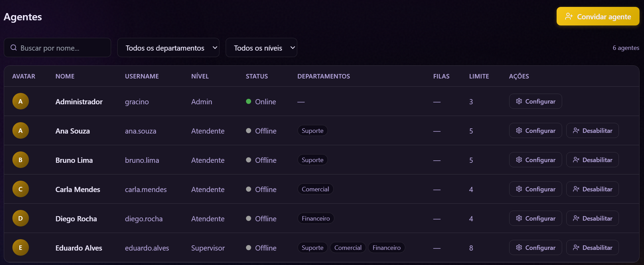
Task: Disable agent Ana Souza
Action: point(592,131)
